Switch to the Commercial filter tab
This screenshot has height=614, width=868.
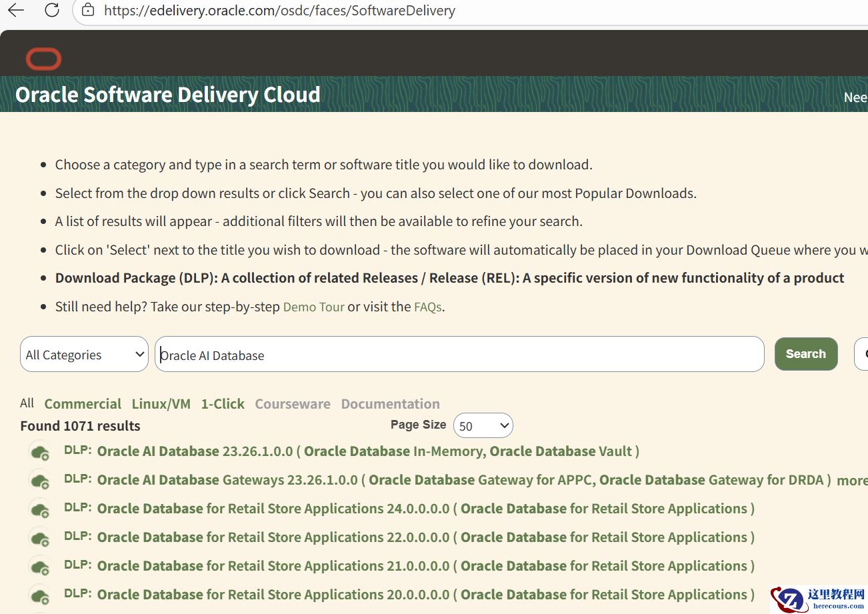pyautogui.click(x=83, y=404)
